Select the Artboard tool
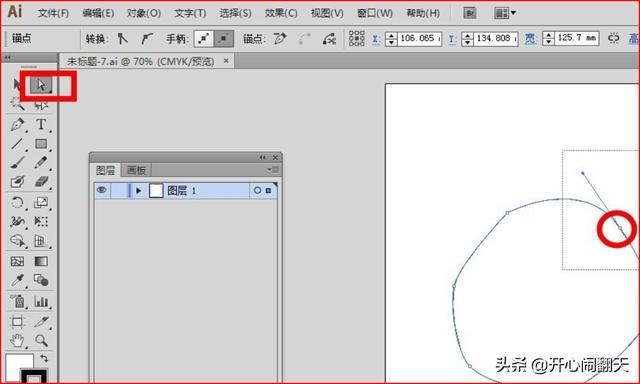 (x=17, y=322)
